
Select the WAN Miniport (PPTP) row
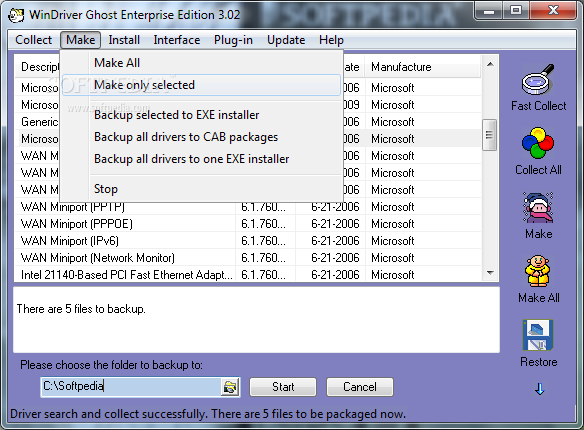[248, 207]
